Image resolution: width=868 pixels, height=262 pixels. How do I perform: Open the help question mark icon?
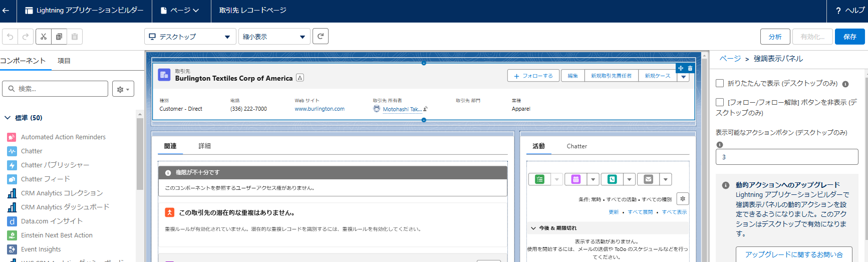pos(838,11)
